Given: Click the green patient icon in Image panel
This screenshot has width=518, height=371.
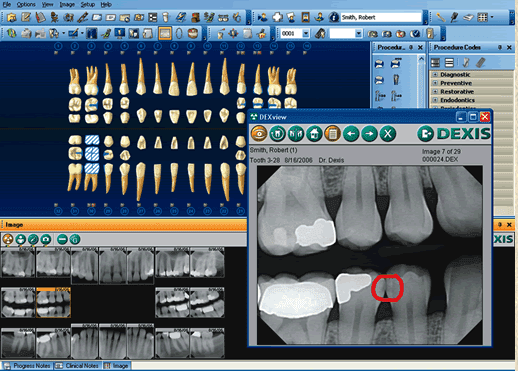Looking at the screenshot, I should point(21,239).
